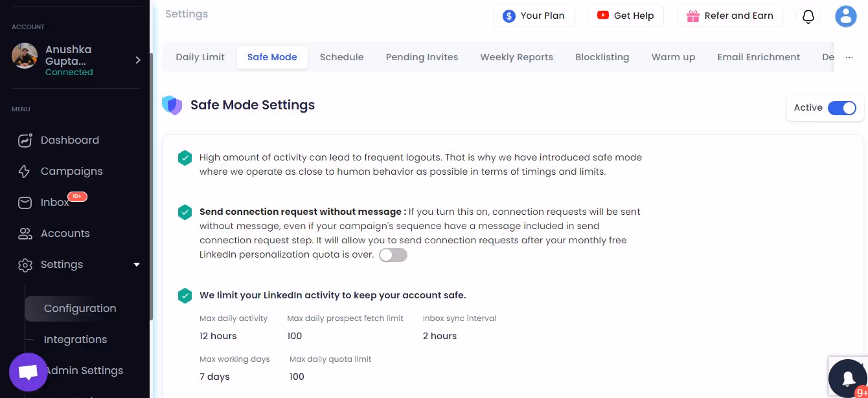This screenshot has width=868, height=398.
Task: Click the Your Plan button
Action: pos(533,16)
